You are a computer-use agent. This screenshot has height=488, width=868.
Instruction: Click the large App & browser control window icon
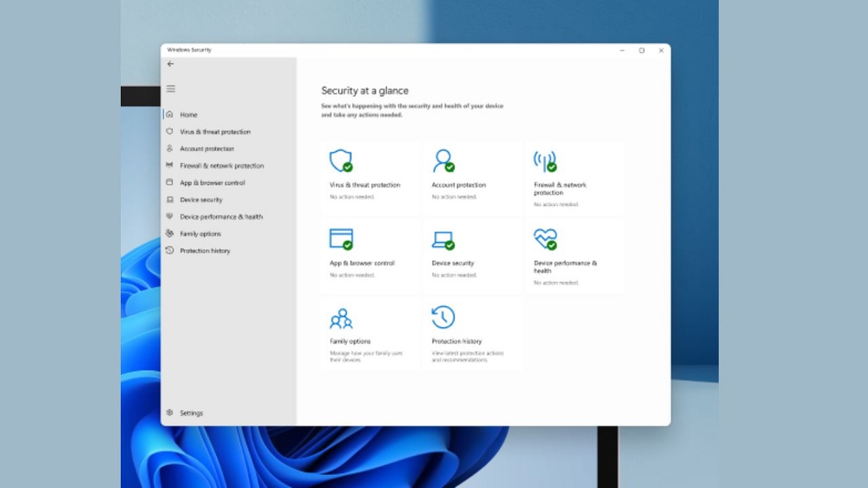(341, 239)
